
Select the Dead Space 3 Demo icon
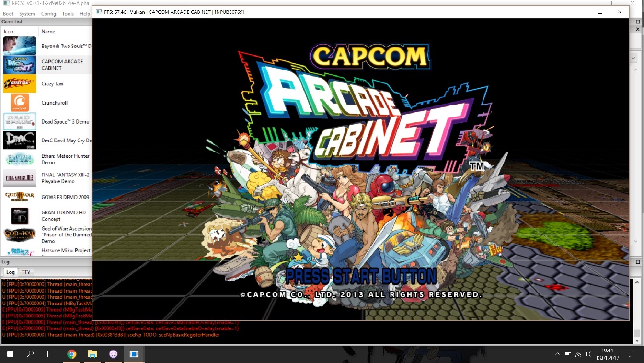point(20,121)
